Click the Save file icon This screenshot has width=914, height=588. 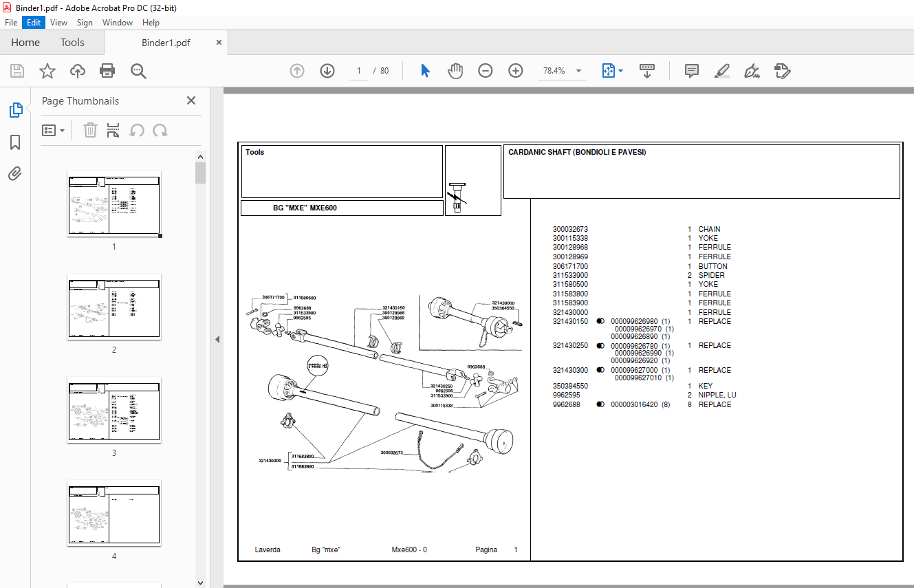[x=17, y=71]
